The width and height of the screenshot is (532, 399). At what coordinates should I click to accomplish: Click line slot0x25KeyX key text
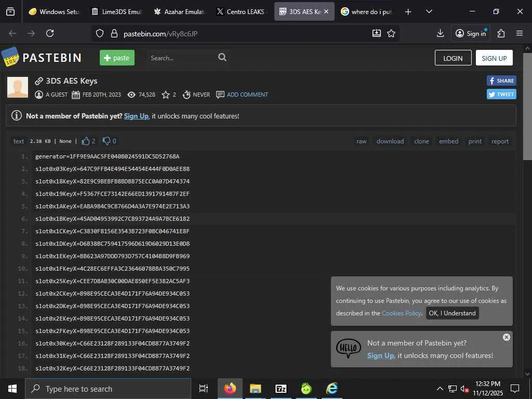(112, 281)
